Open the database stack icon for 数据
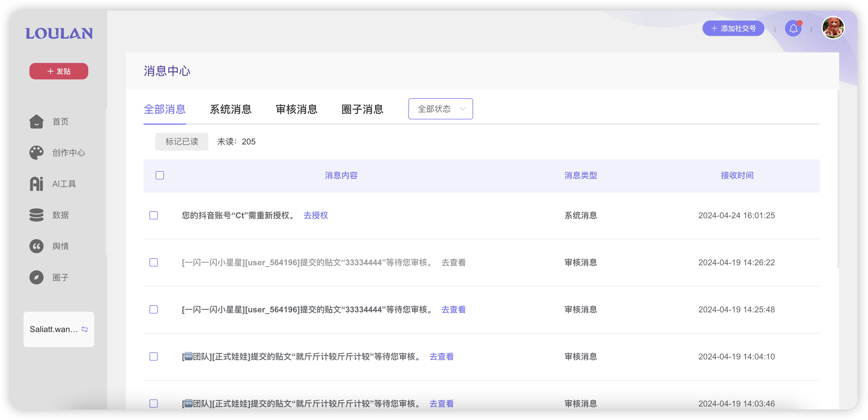The height and width of the screenshot is (420, 868). click(x=36, y=215)
